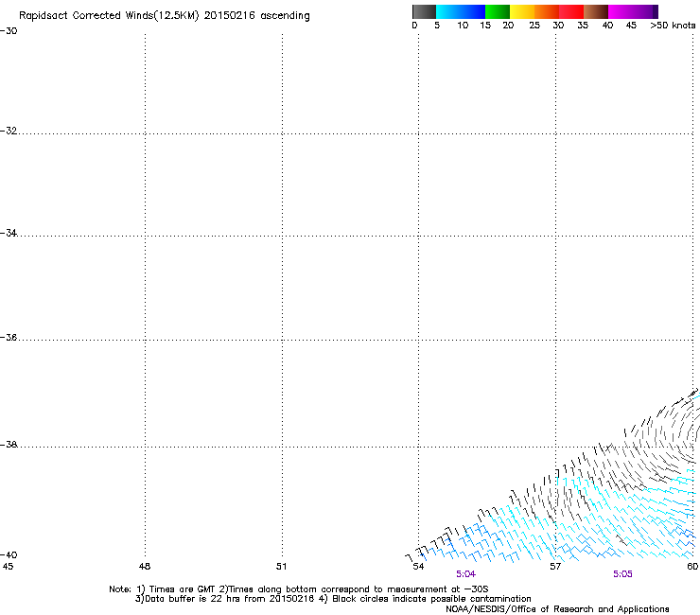Click the '10' legend scale label
Screen dimensions: 700x615
[x=463, y=26]
